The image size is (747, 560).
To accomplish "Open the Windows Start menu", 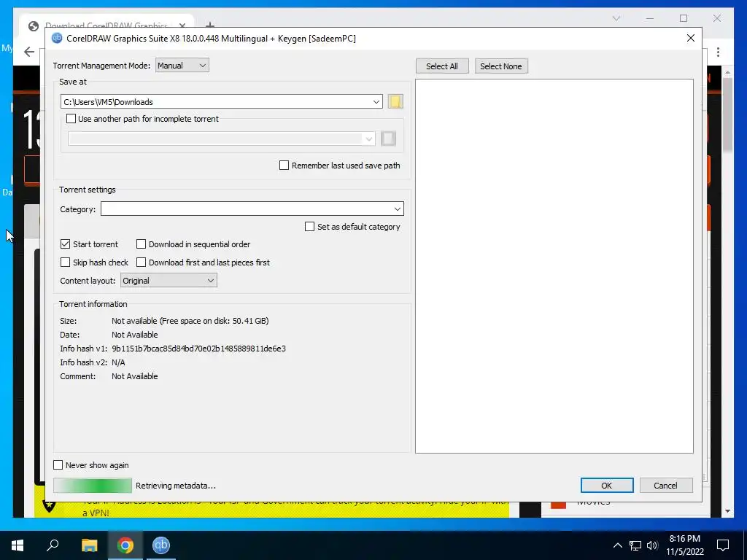I will (18, 545).
